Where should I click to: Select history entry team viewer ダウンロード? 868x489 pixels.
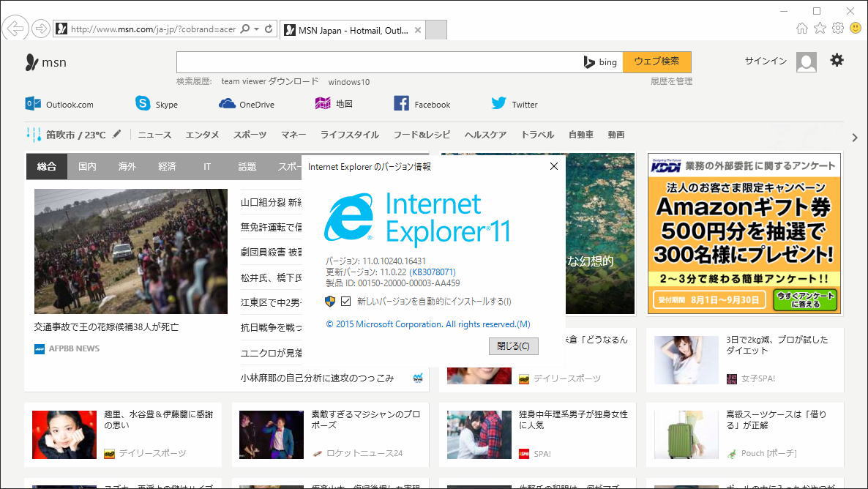269,81
